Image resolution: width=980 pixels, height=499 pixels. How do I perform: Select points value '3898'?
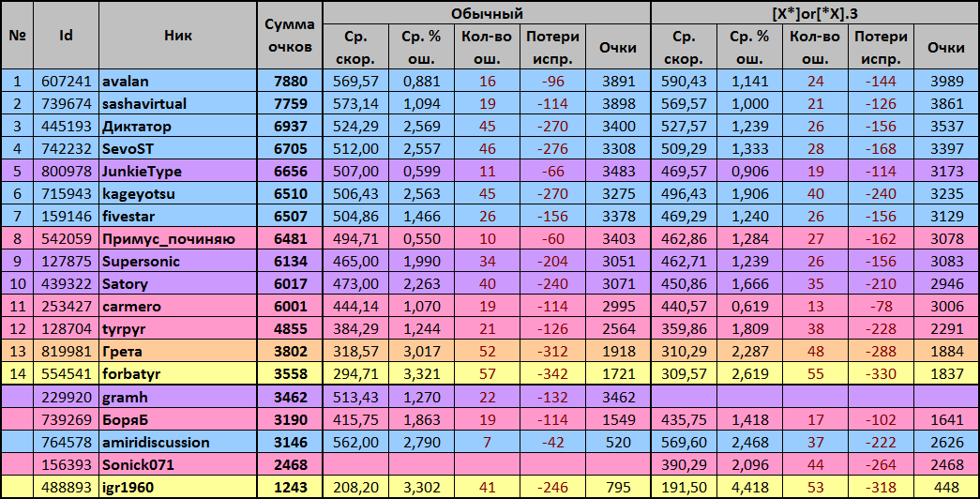click(618, 104)
